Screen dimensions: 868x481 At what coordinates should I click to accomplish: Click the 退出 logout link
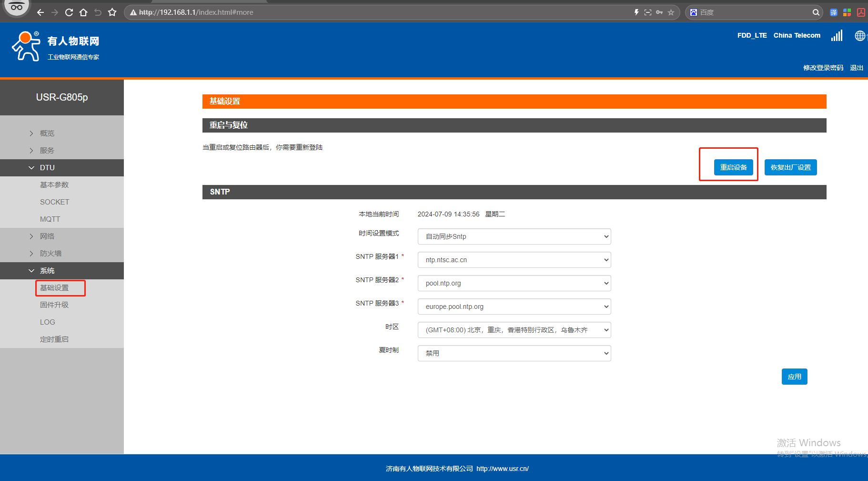pos(856,68)
